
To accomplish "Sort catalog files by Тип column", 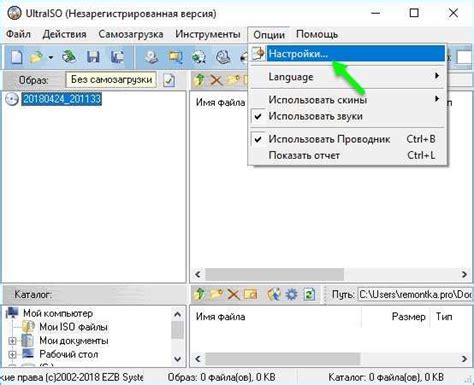I will (x=444, y=316).
